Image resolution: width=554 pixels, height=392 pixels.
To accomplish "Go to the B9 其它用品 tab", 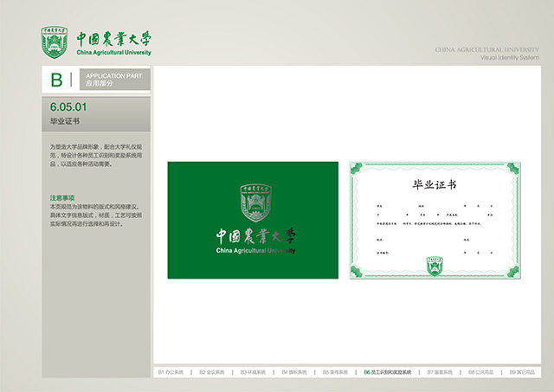I will [x=522, y=371].
